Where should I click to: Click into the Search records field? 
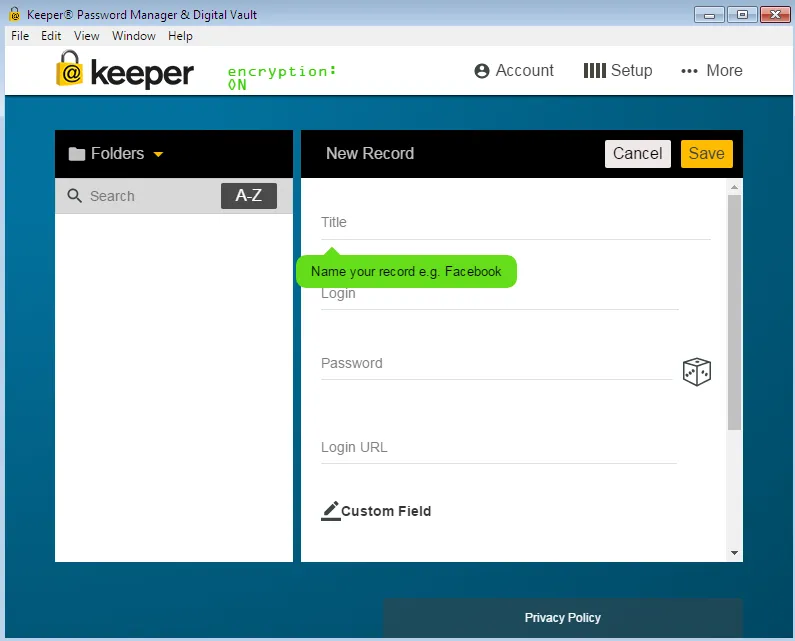coord(152,196)
